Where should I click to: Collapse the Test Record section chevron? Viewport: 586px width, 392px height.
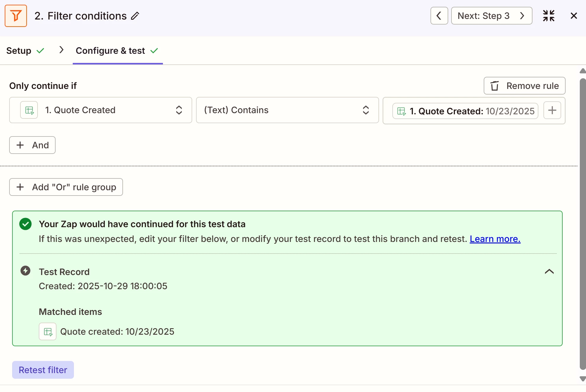(x=549, y=271)
